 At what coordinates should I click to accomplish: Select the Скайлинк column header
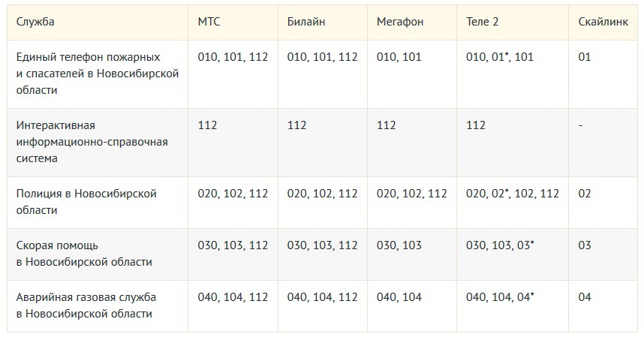[603, 22]
